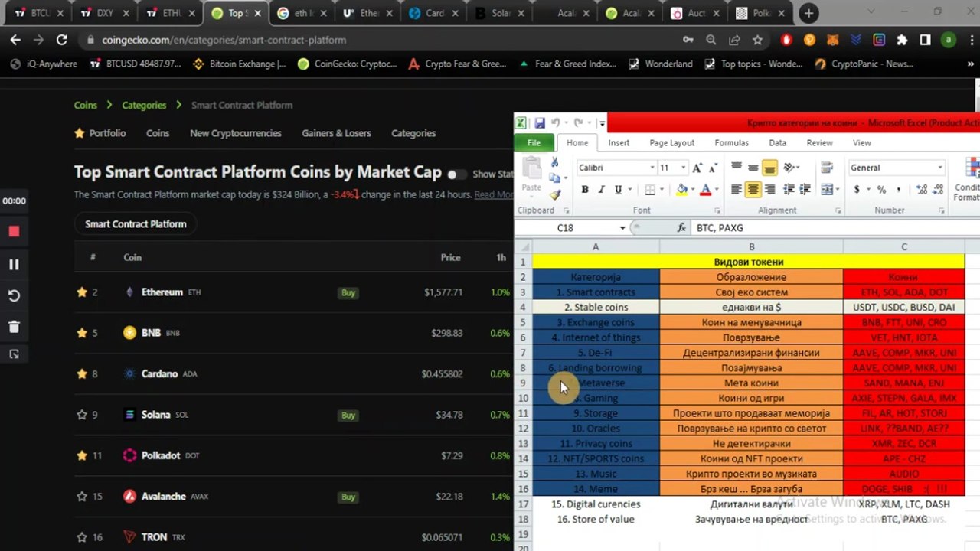980x551 pixels.
Task: Center text horizontally in Excel alignment group
Action: pos(753,189)
